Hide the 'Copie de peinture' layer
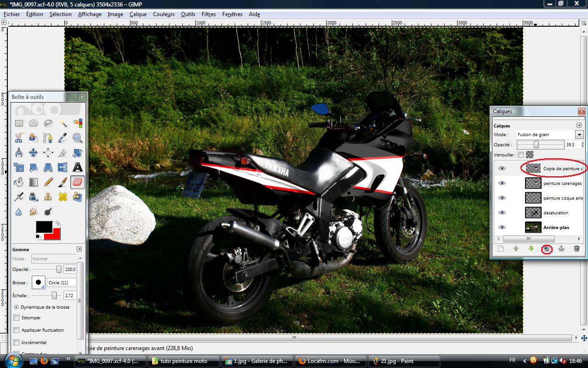This screenshot has width=588, height=368. click(x=502, y=169)
